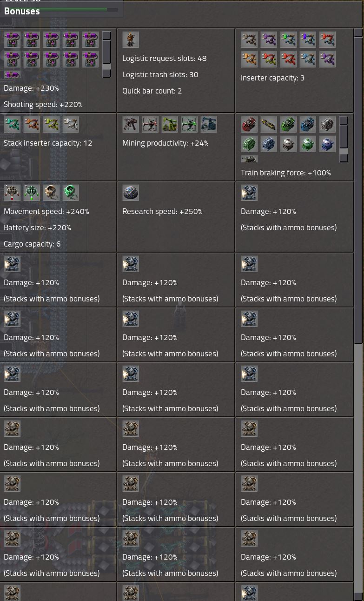Viewport: 364px width, 601px height.
Task: Click the main Bonuses panel vertical scrollbar
Action: (x=358, y=190)
